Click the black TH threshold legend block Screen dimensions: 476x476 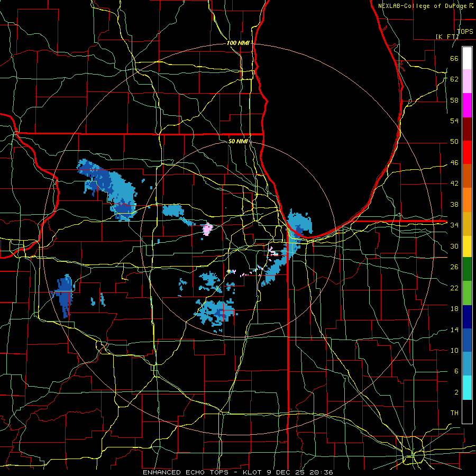point(467,411)
